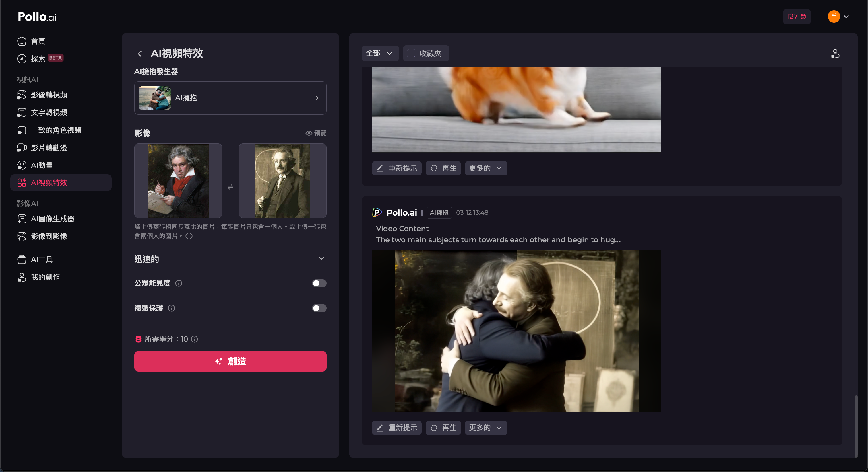Click 重新提示 under the hug video
The width and height of the screenshot is (868, 472).
point(397,428)
